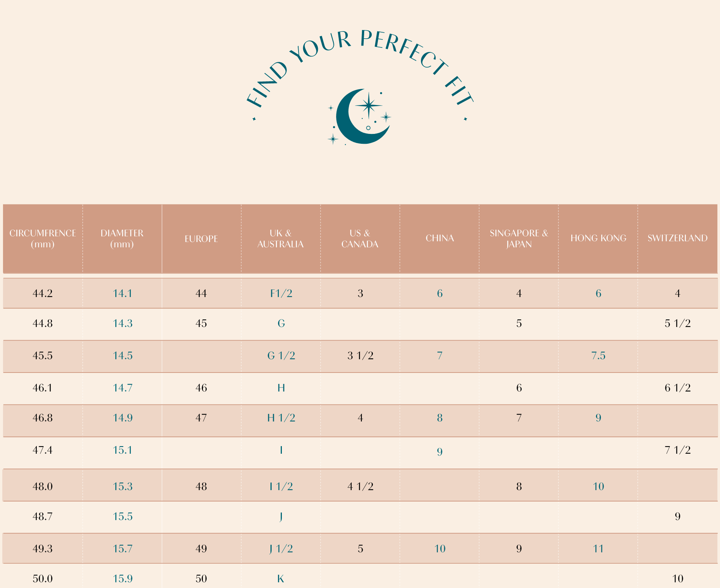Click the US & Canada column header
Image resolution: width=720 pixels, height=588 pixels.
(360, 239)
